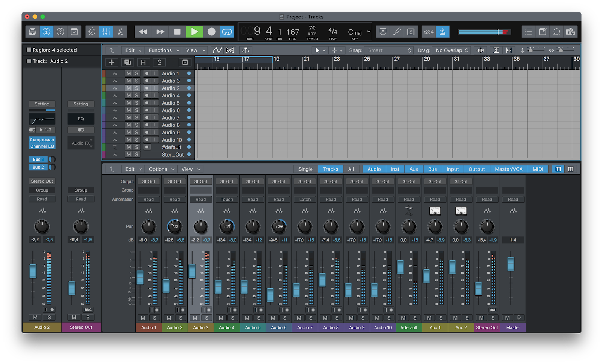The image size is (603, 364).
Task: Click the green Play button
Action: coord(194,32)
